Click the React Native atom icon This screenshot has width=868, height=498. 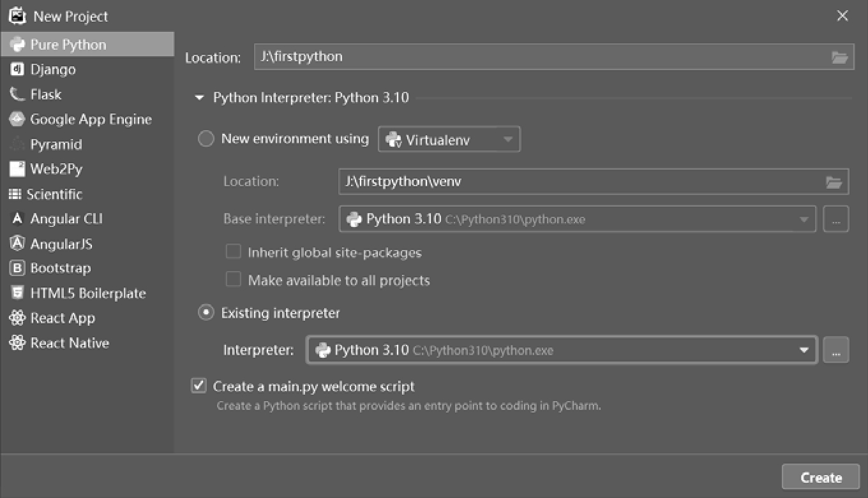(17, 343)
